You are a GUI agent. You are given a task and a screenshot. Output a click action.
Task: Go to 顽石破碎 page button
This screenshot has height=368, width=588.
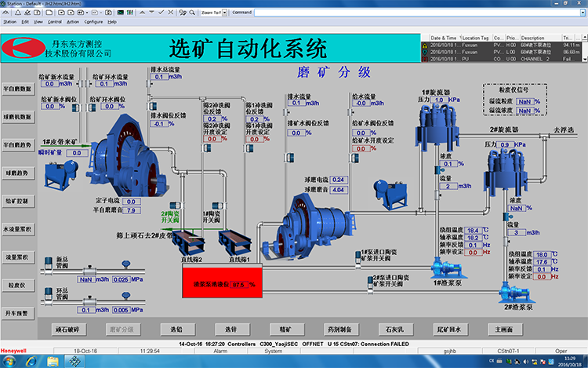click(68, 330)
